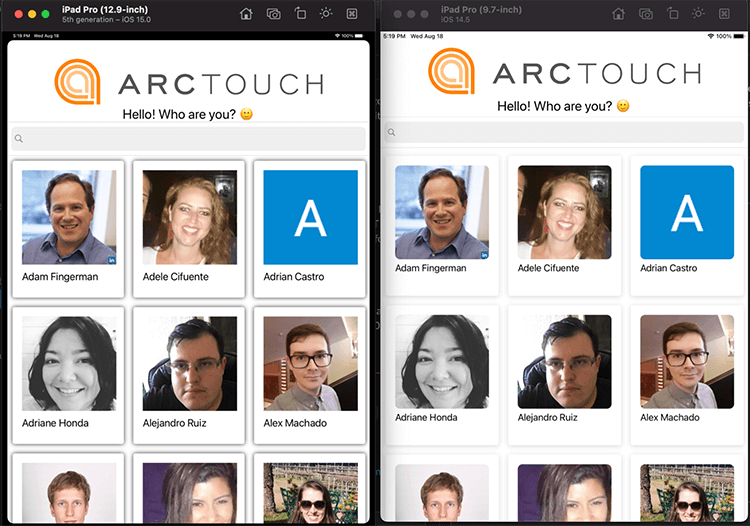The height and width of the screenshot is (526, 750).
Task: Click 'Alejandro Ruiz' name label, 9.7-inch simulator
Action: click(547, 417)
